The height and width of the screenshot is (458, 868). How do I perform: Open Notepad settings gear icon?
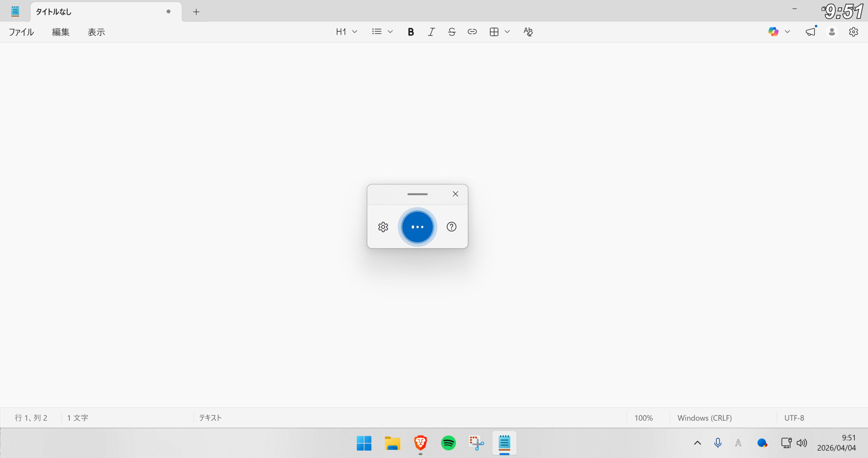[x=853, y=32]
